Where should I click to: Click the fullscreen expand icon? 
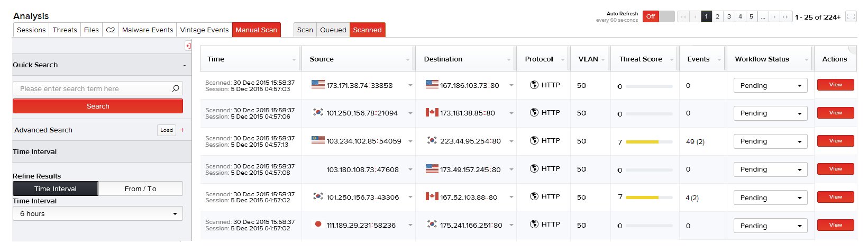[851, 16]
